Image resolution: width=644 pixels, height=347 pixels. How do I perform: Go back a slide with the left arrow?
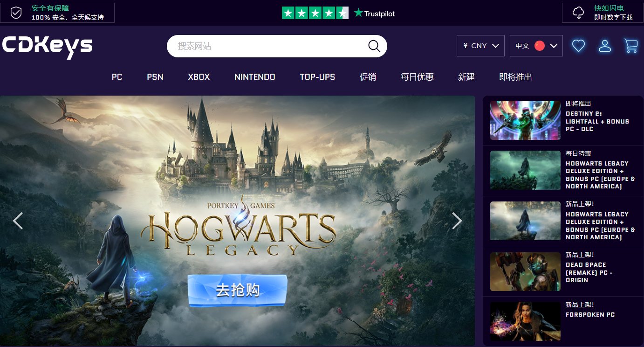coord(18,221)
